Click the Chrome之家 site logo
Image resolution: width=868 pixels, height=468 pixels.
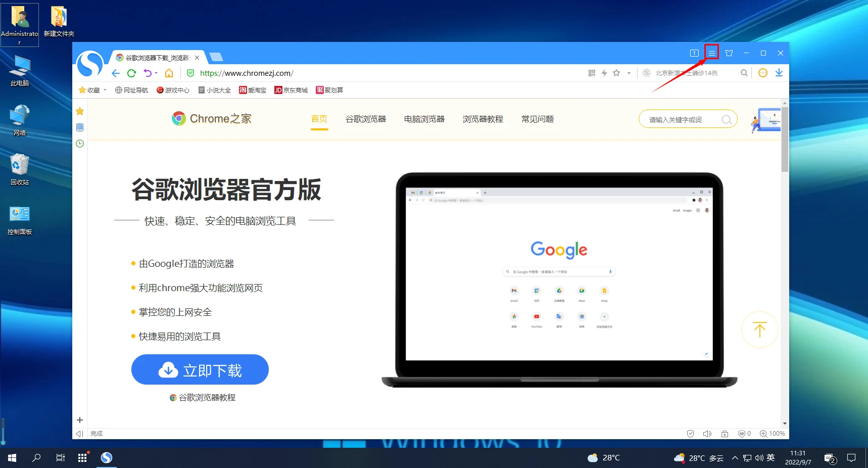[212, 119]
